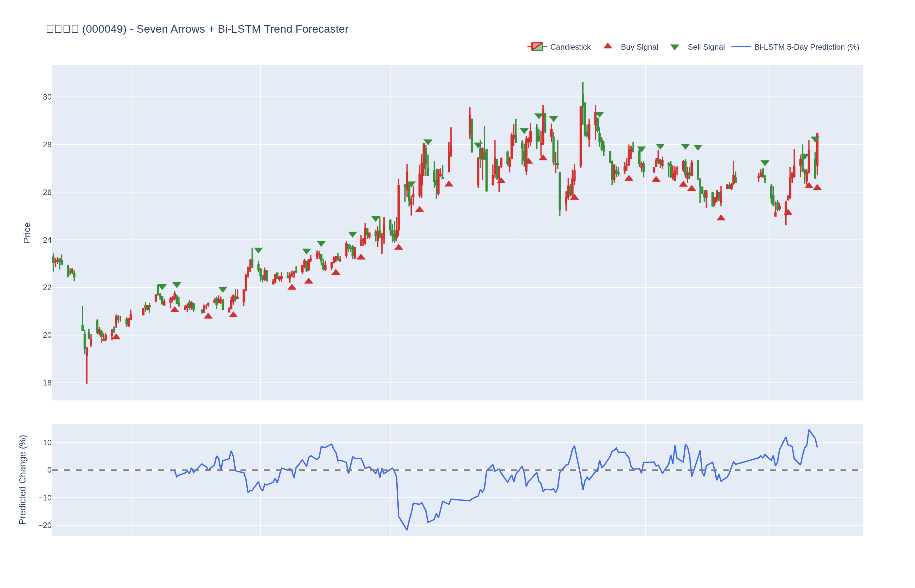The image size is (915, 588).
Task: Click the rightmost buy signal marker near price 26
Action: pyautogui.click(x=817, y=187)
